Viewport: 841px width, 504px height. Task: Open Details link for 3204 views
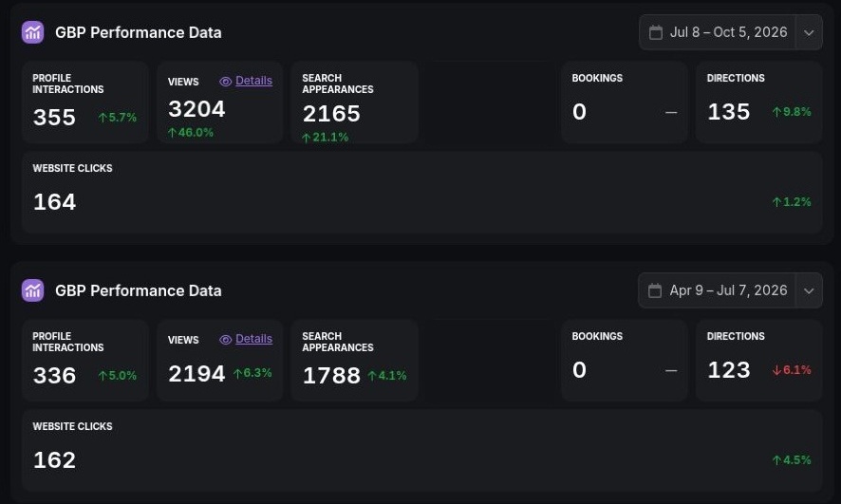tap(253, 81)
